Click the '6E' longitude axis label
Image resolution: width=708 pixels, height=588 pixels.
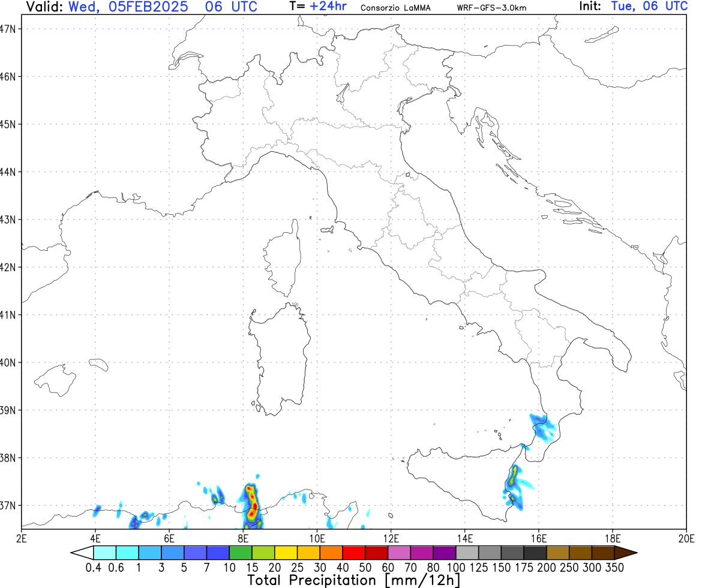[169, 538]
